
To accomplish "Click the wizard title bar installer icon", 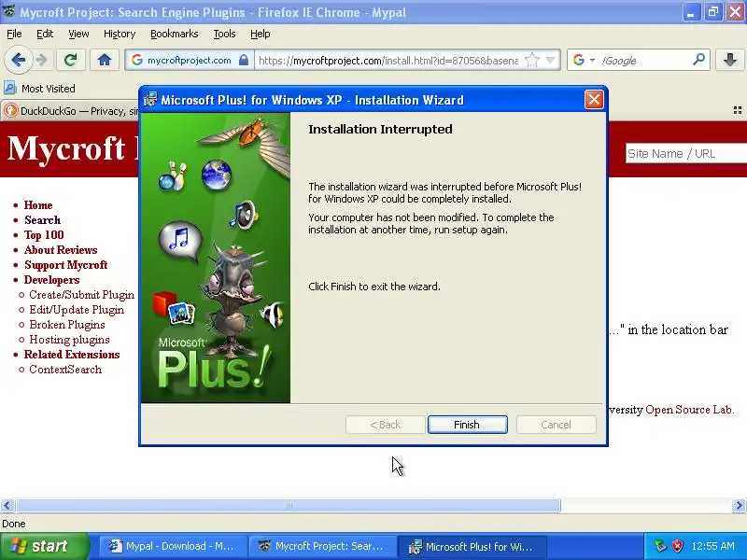I will tap(150, 100).
